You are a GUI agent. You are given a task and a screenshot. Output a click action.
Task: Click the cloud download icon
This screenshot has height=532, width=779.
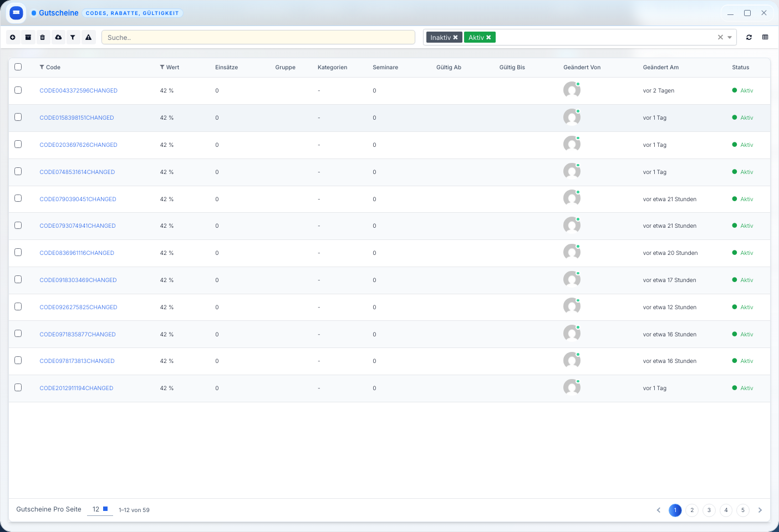coord(58,37)
